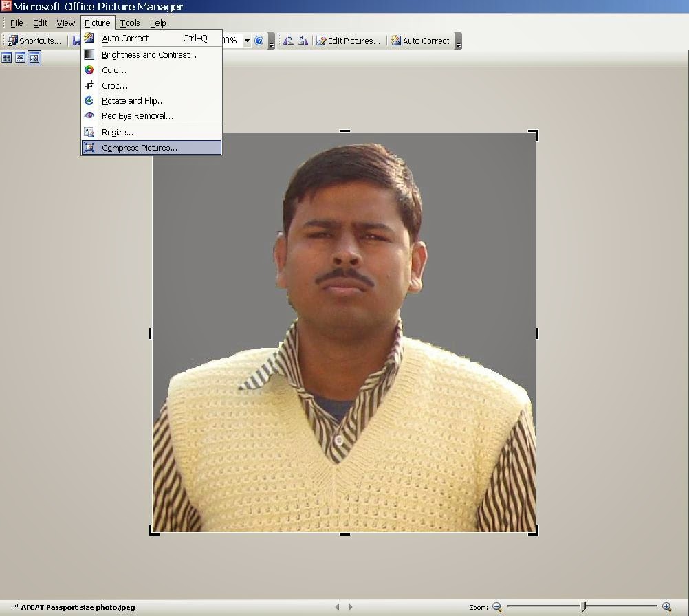The image size is (689, 616).
Task: Click Compress Pictures menu entry
Action: coord(151,148)
